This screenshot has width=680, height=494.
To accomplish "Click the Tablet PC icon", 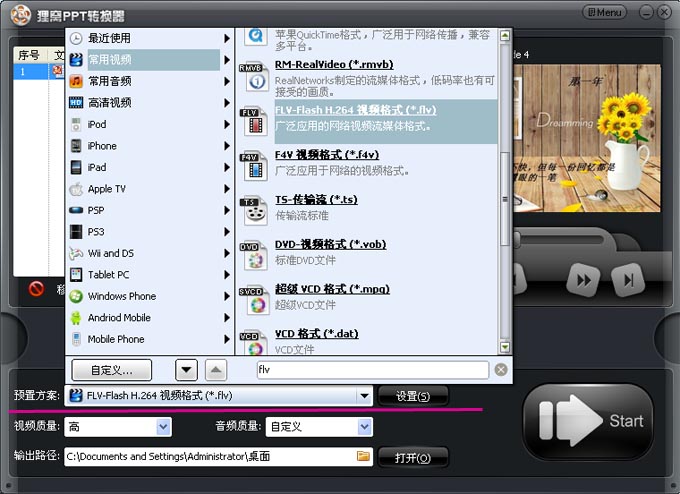I will click(x=76, y=275).
